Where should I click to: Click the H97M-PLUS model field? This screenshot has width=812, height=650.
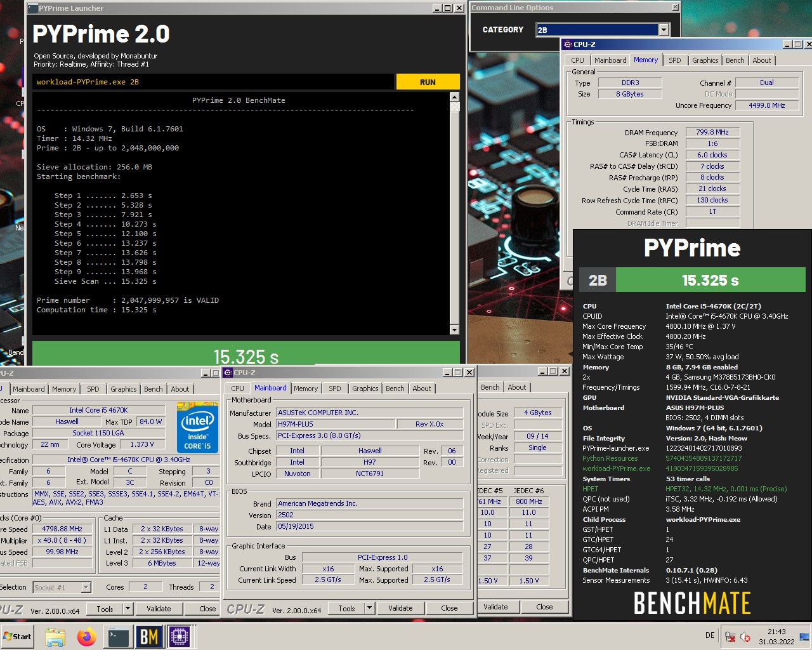coord(336,424)
